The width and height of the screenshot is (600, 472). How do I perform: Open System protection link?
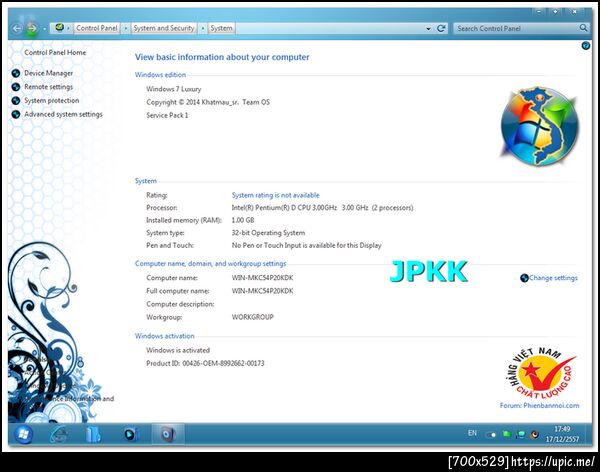52,100
